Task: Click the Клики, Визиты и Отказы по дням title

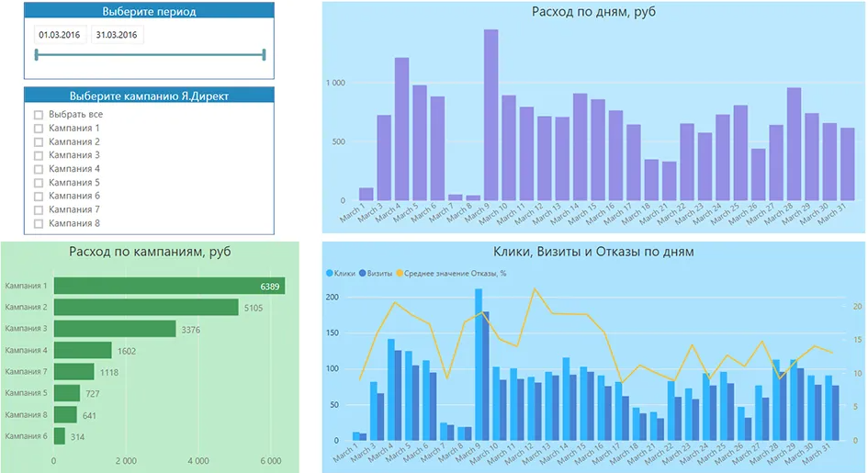Action: (x=593, y=251)
